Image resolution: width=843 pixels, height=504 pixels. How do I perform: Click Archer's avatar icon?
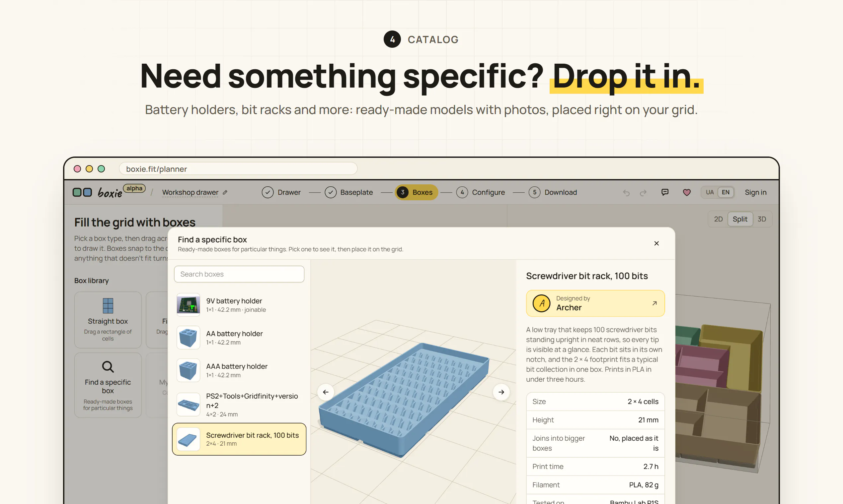(x=542, y=303)
